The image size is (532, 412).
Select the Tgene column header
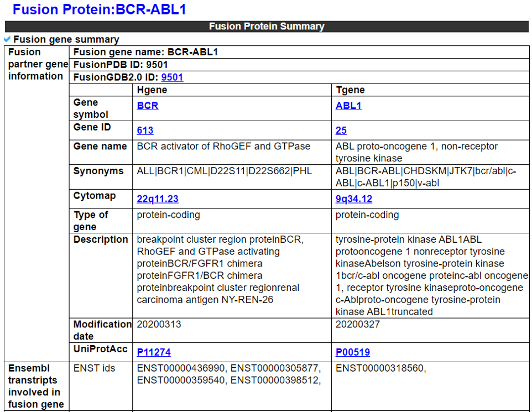point(350,90)
